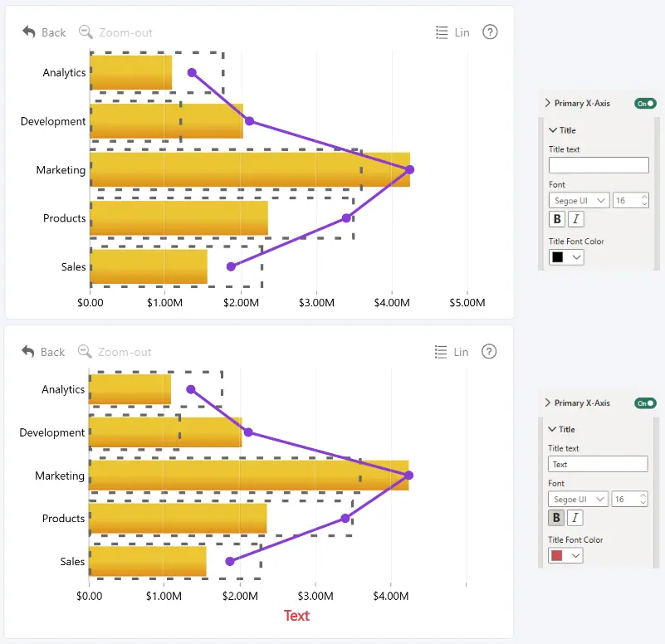This screenshot has width=665, height=644.
Task: Click the Lin list icon in the bottom chart
Action: click(x=441, y=352)
